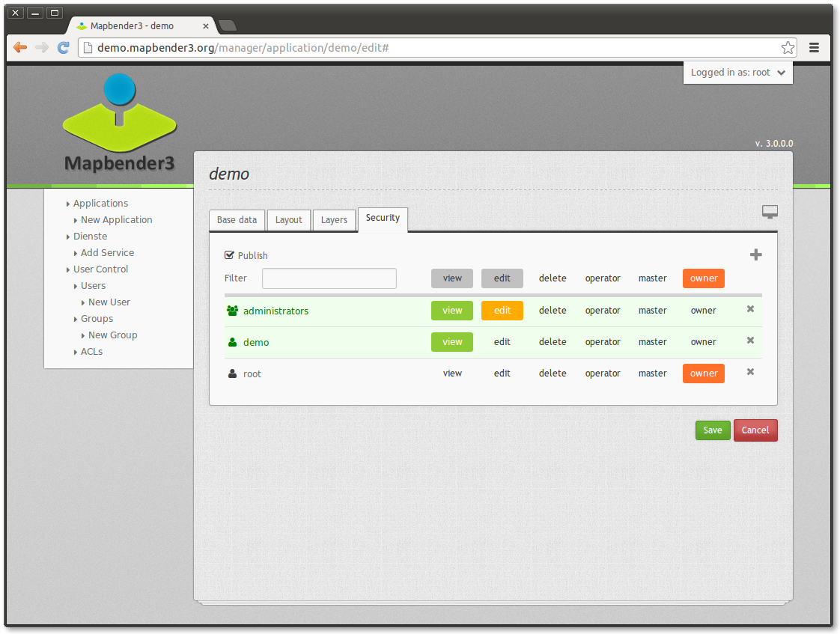840x634 pixels.
Task: Enable operator permission for root user
Action: click(603, 374)
